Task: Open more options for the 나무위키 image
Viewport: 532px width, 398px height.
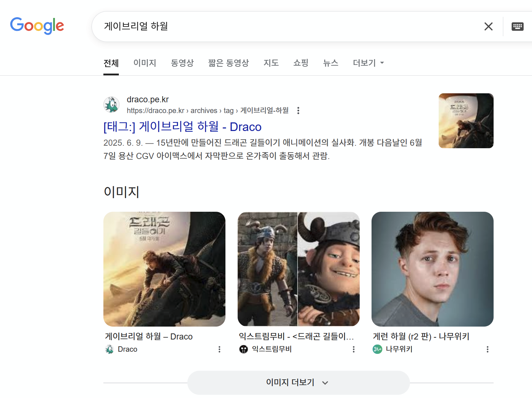Action: tap(487, 349)
